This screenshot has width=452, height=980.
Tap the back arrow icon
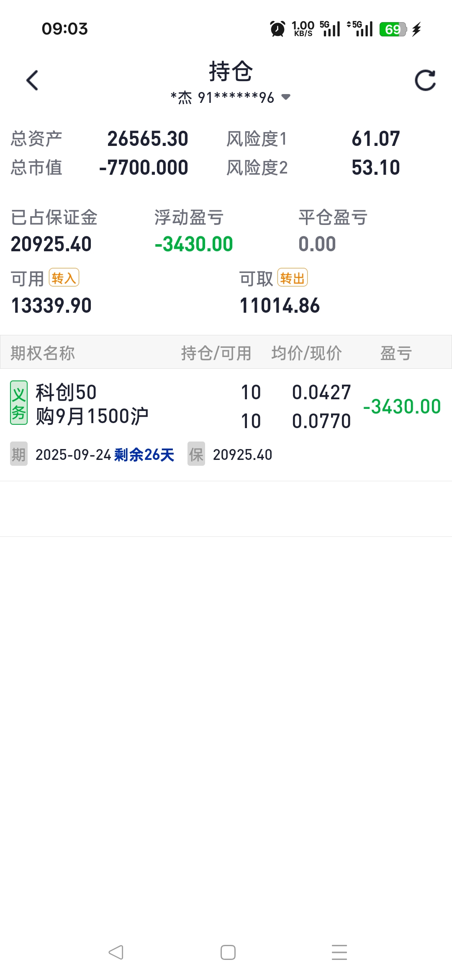[32, 80]
